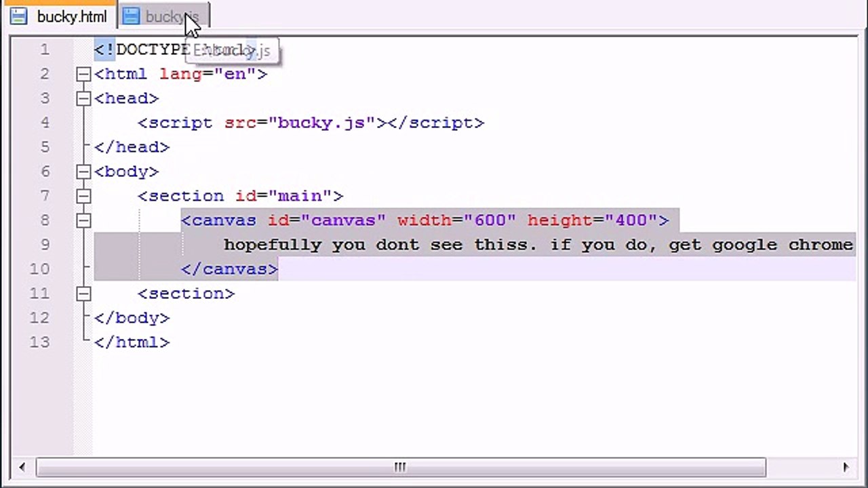Fold the section id="main" block

click(x=83, y=196)
